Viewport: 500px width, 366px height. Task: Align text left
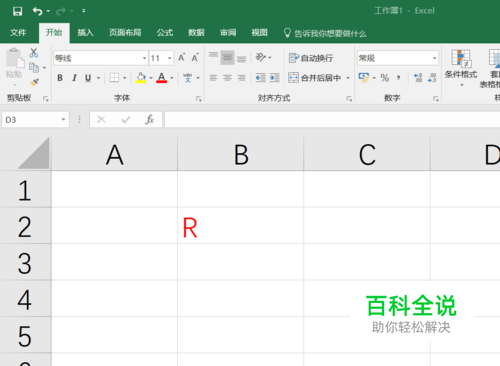[213, 78]
